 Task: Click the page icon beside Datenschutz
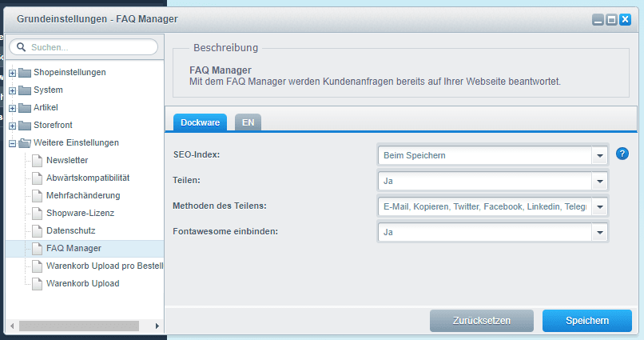[x=37, y=230]
